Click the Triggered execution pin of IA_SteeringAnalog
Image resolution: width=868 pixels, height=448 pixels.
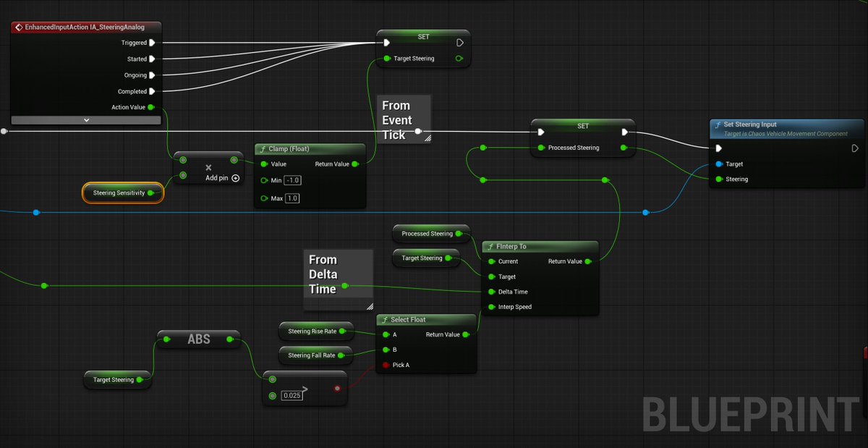coord(152,43)
